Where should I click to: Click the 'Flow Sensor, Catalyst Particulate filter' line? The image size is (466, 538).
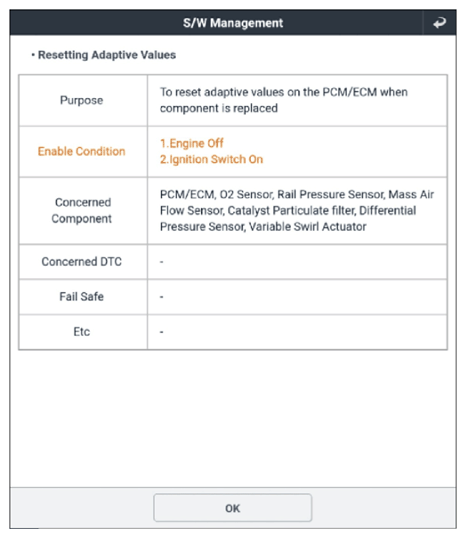[x=257, y=211]
